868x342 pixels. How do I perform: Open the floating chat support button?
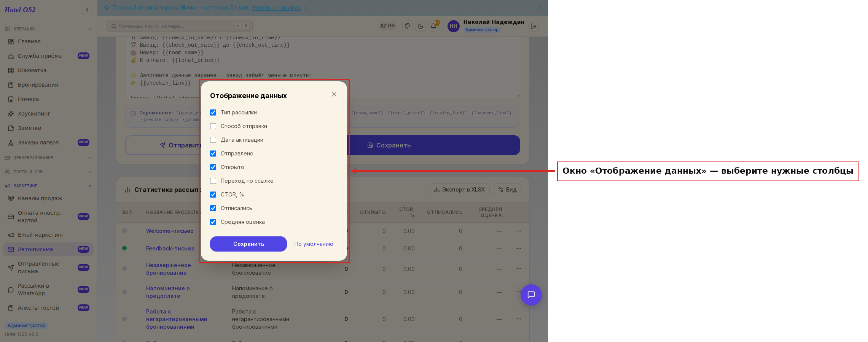(531, 295)
